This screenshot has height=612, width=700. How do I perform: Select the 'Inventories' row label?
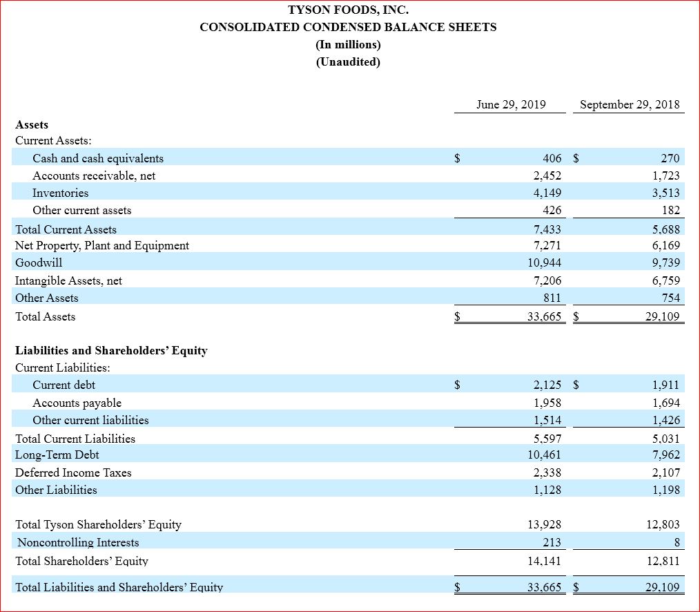60,193
